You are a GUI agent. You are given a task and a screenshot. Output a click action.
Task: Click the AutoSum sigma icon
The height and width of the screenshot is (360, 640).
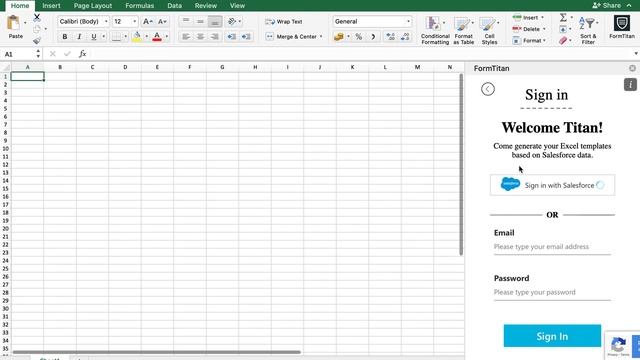[563, 17]
